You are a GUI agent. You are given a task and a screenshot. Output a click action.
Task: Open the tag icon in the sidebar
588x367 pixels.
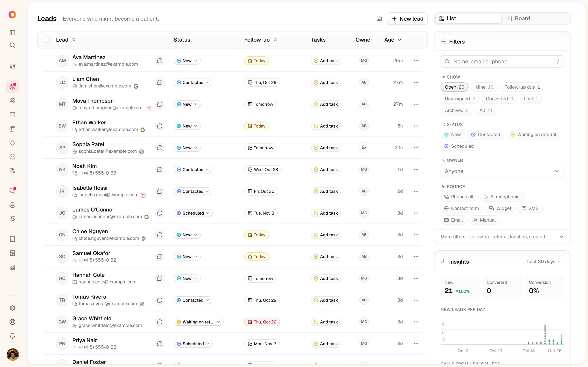click(x=12, y=142)
